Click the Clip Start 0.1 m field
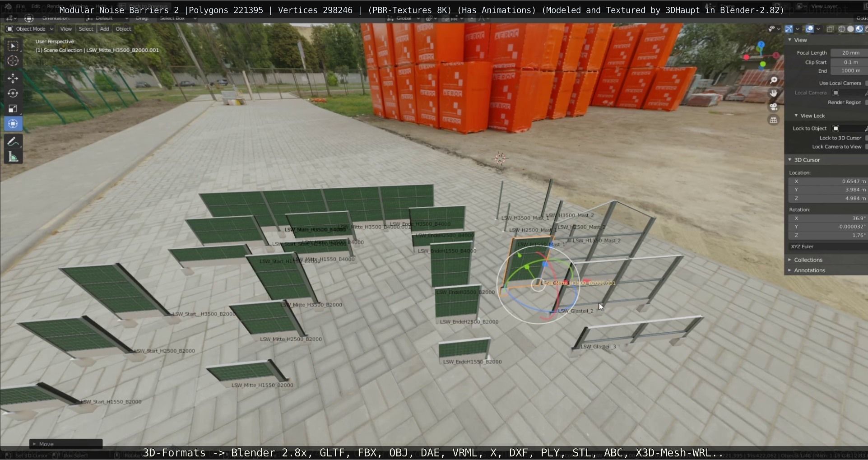868x460 pixels. tap(849, 62)
